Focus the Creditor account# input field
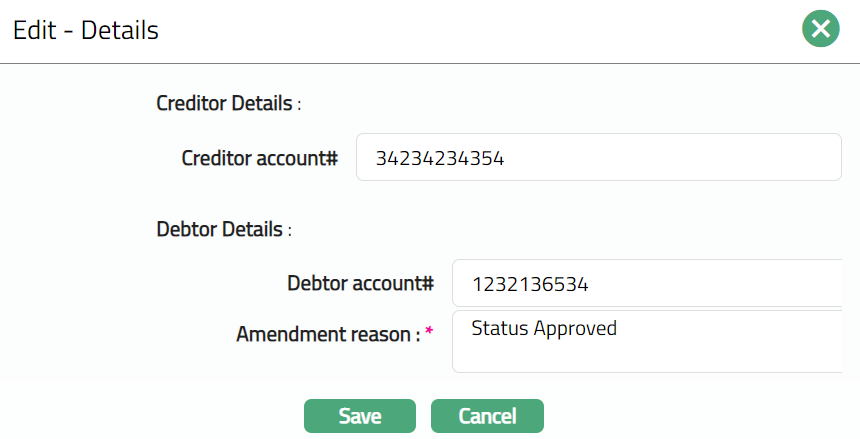860x439 pixels. (x=598, y=158)
